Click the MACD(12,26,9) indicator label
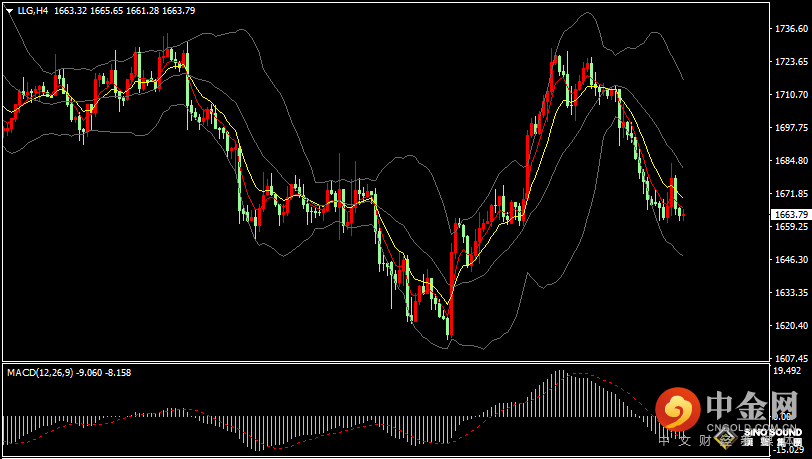The image size is (812, 459). point(40,372)
